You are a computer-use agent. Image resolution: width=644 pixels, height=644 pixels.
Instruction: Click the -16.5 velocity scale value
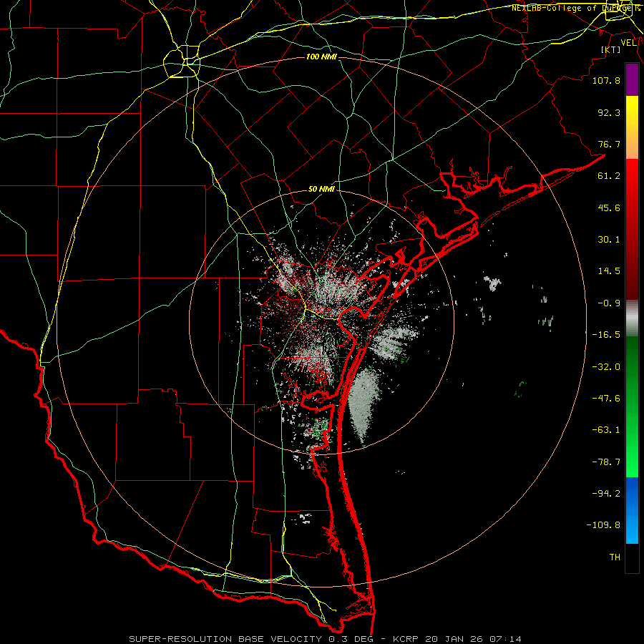(606, 335)
